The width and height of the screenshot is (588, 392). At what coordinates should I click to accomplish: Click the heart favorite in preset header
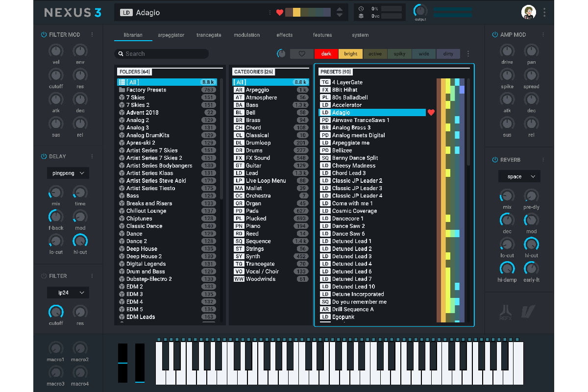[x=280, y=13]
